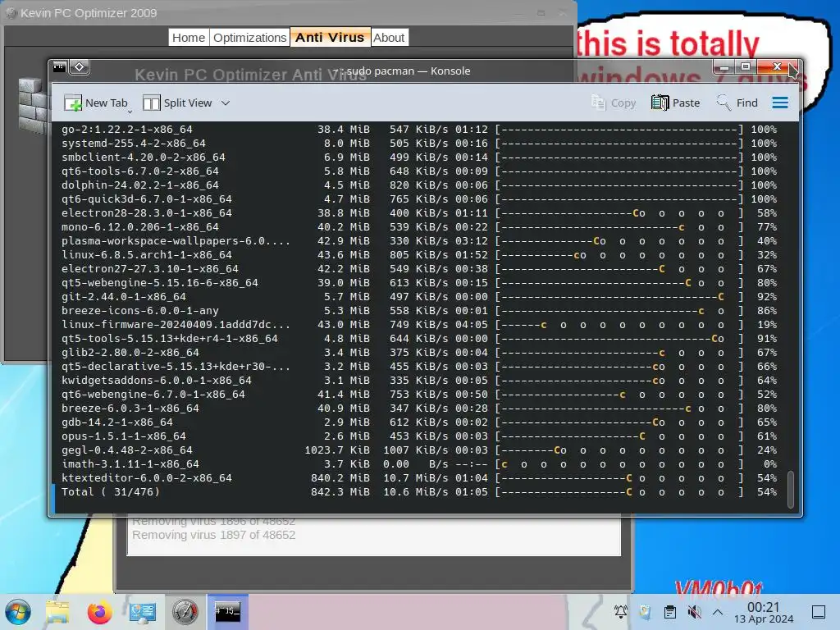
Task: Close the Konsole window
Action: (x=776, y=67)
